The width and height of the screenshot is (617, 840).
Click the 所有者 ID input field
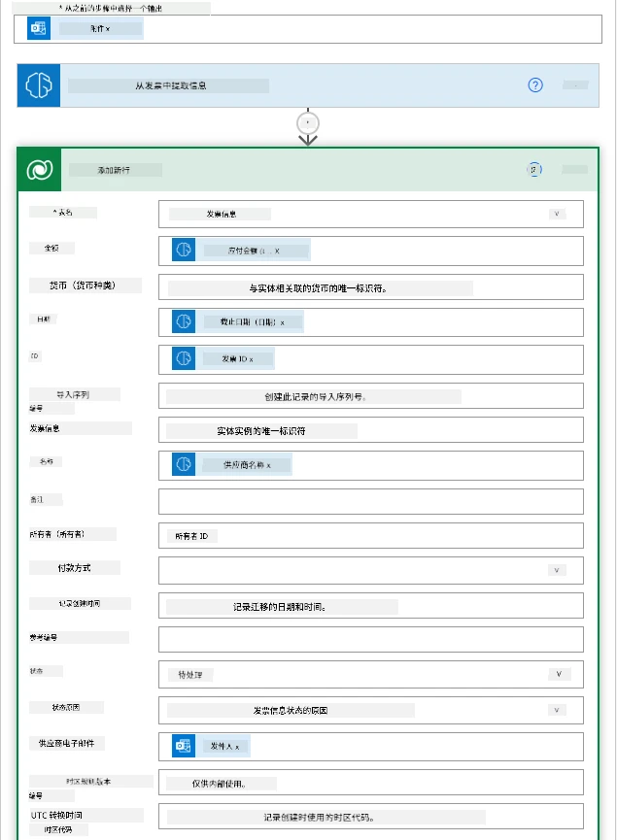pyautogui.click(x=371, y=536)
